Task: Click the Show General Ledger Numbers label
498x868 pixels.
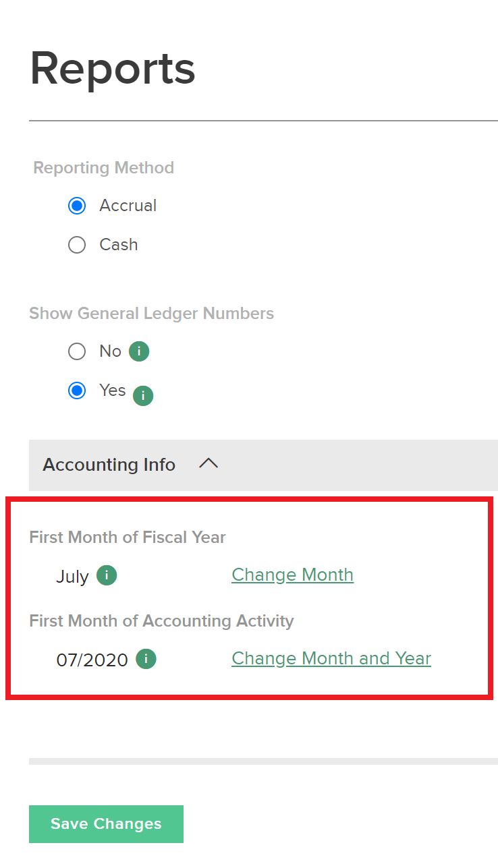Action: 151,313
